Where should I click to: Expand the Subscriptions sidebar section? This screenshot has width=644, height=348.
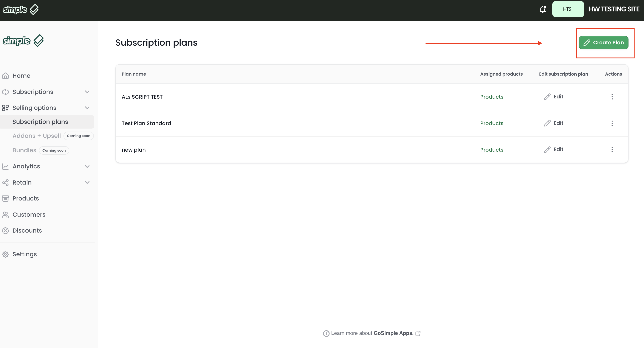[x=87, y=92]
